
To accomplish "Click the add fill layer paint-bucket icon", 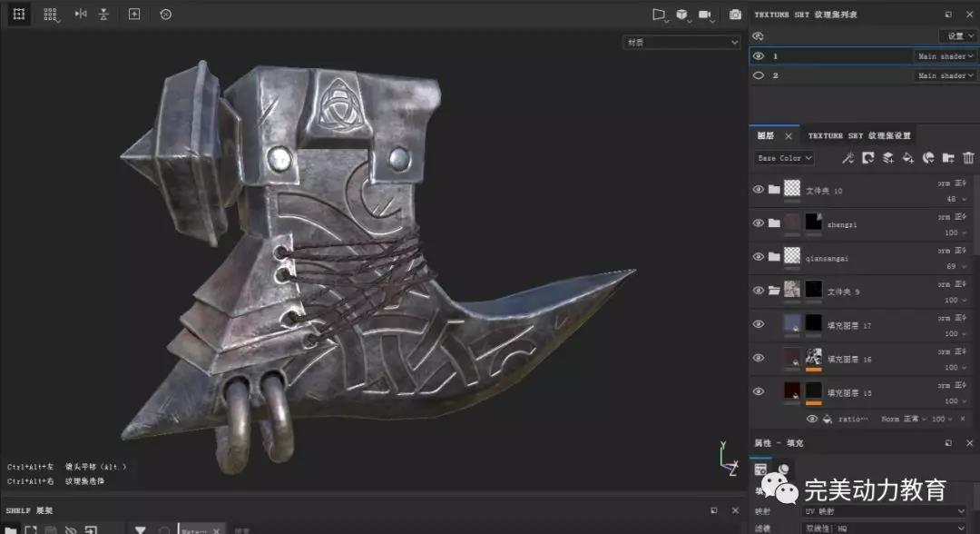I will [907, 158].
